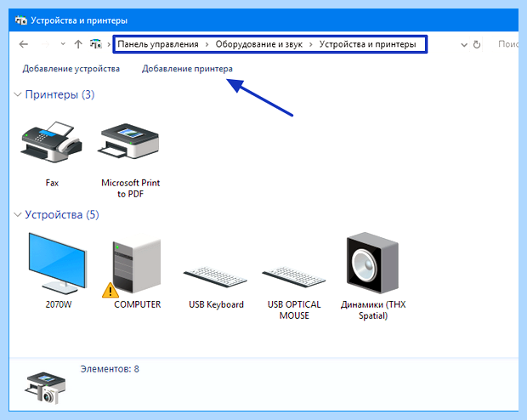This screenshot has height=420, width=527.
Task: Select the 2070W monitor device icon
Action: tap(58, 263)
